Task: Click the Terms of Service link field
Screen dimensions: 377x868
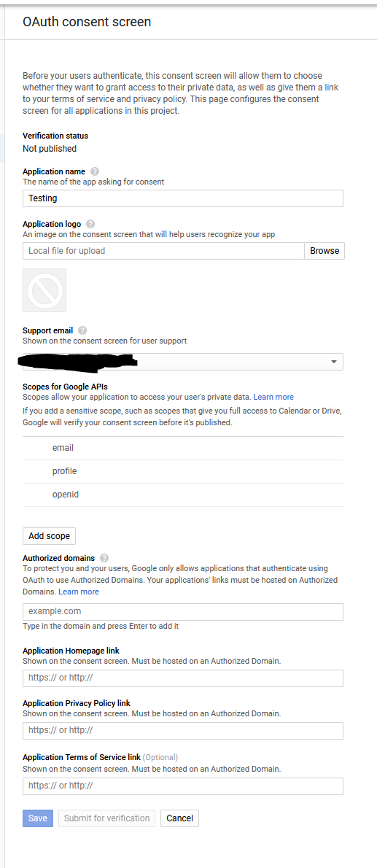Action: point(183,786)
